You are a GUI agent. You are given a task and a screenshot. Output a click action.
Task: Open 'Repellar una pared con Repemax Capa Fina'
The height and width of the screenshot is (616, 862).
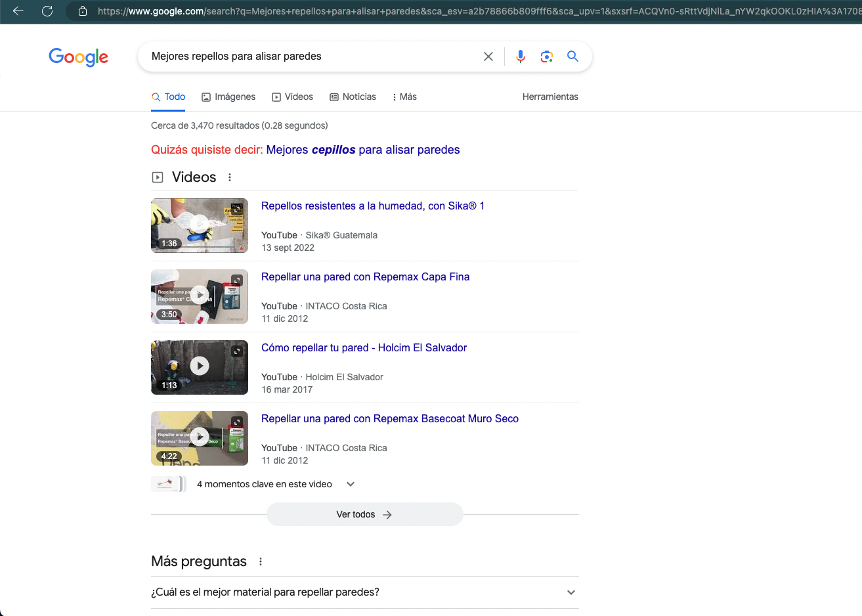pos(366,276)
